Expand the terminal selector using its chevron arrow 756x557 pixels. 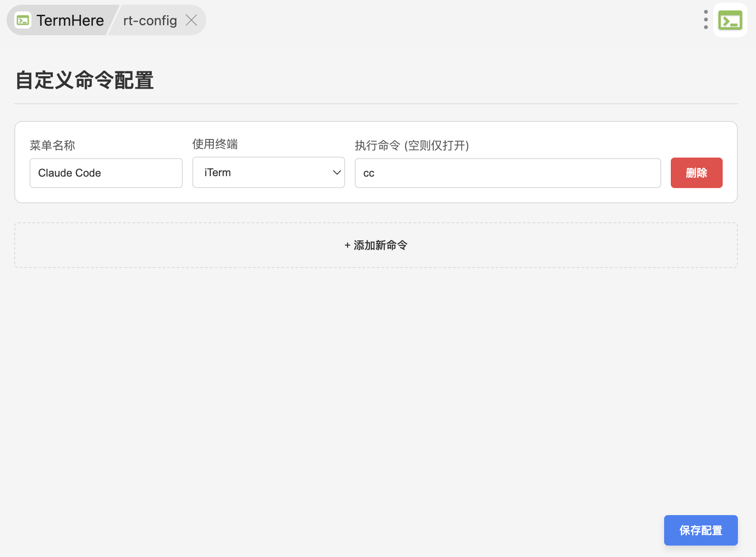[337, 172]
